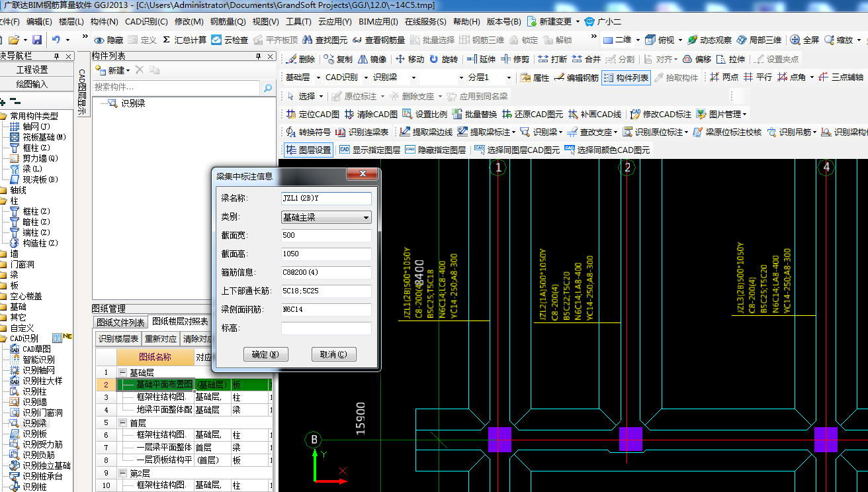Open the 识别梁 component type dropdown
Viewport: 868px width, 492px height.
tap(393, 77)
